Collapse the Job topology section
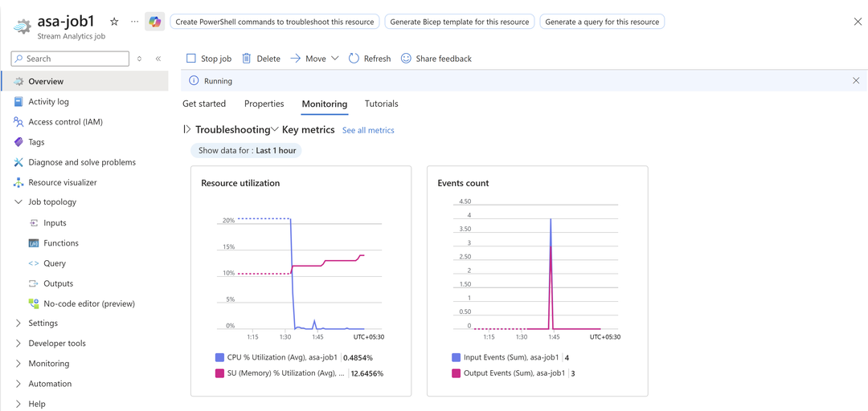This screenshot has height=411, width=868. (x=18, y=202)
